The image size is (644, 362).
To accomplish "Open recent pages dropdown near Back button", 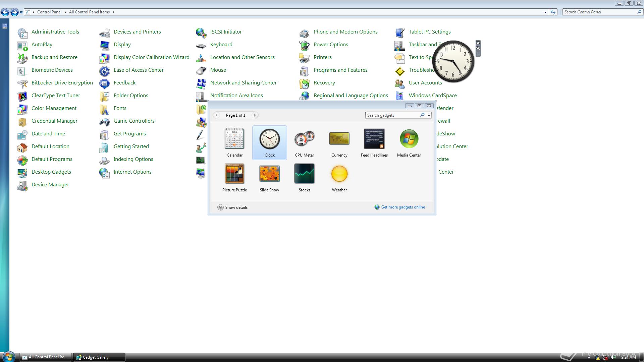I will (21, 12).
